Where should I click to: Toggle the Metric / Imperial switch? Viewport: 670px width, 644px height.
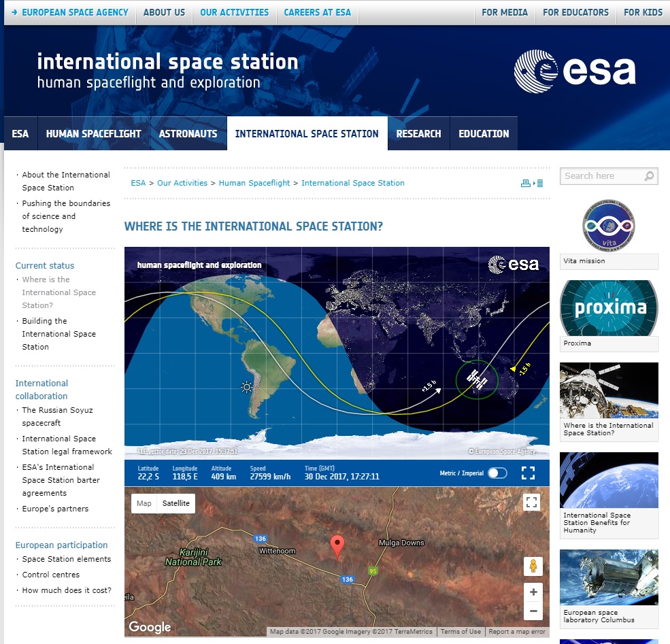tap(497, 473)
